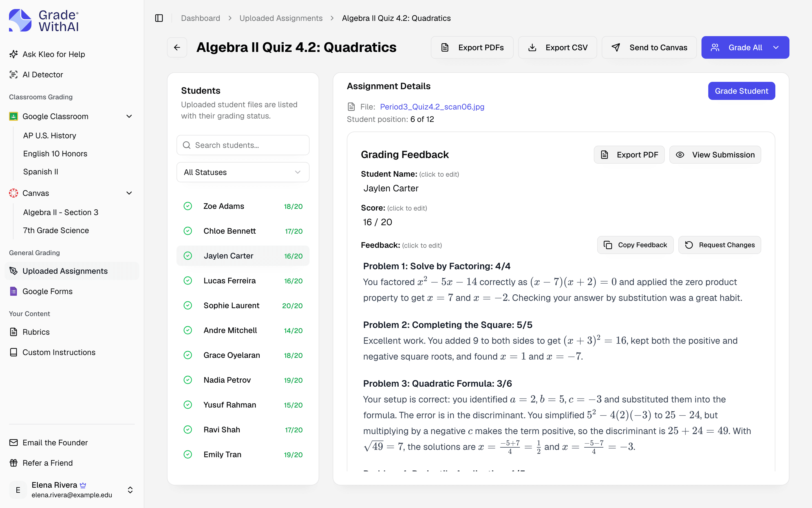Open Period3_Quiz4.2_scan06.jpg file link
This screenshot has width=812, height=508.
coord(432,107)
